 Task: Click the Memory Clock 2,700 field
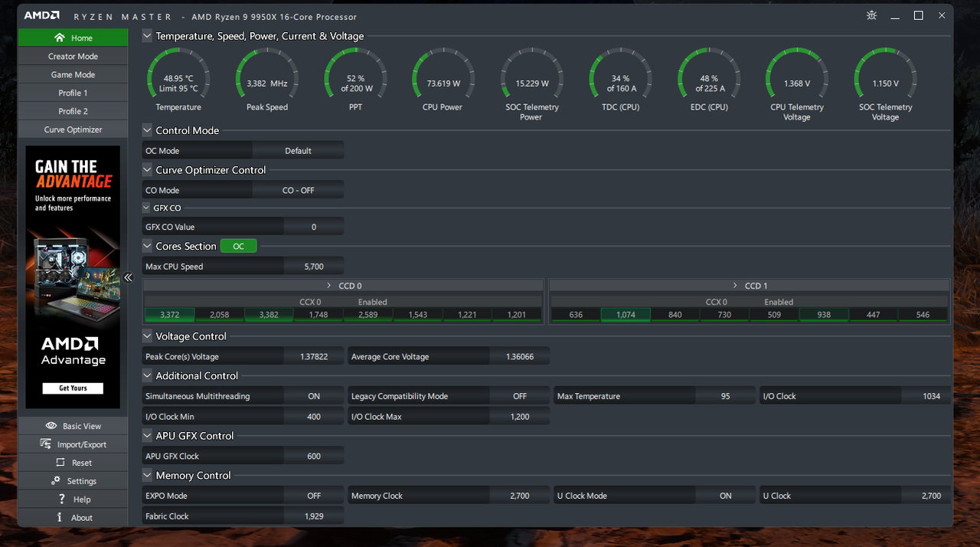click(520, 496)
